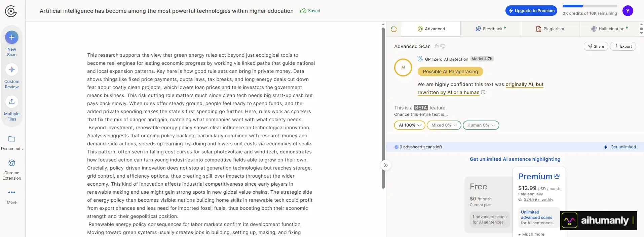This screenshot has width=644, height=237.
Task: Give thumbs up to Advanced Scan
Action: (436, 46)
